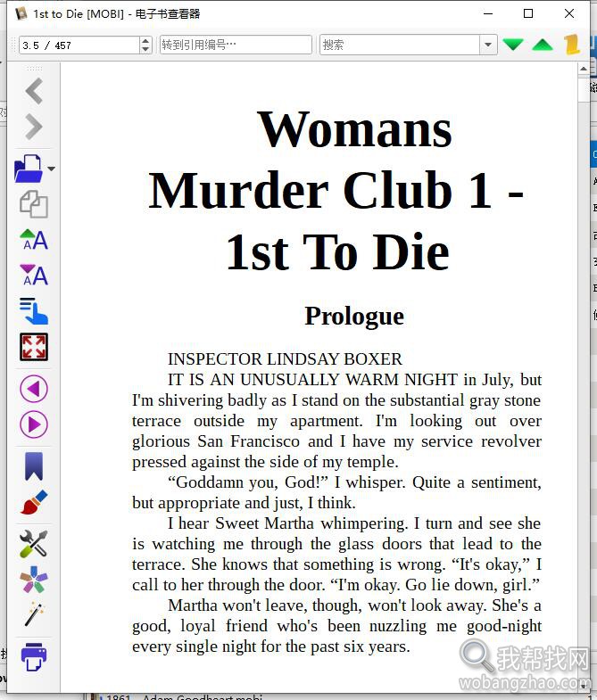Open the search history dropdown
Viewport: 597px width, 700px height.
coord(488,45)
